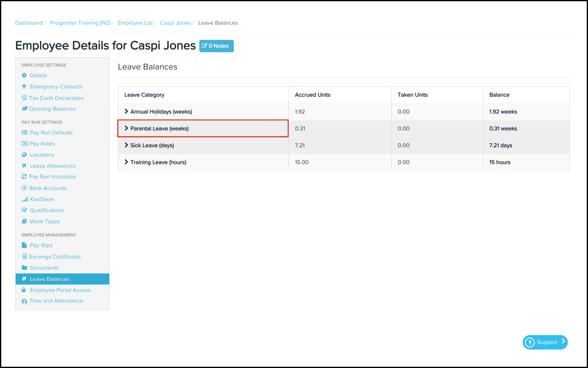588x368 pixels.
Task: Click the bar chart icon beside KiwiSaver
Action: click(x=25, y=199)
